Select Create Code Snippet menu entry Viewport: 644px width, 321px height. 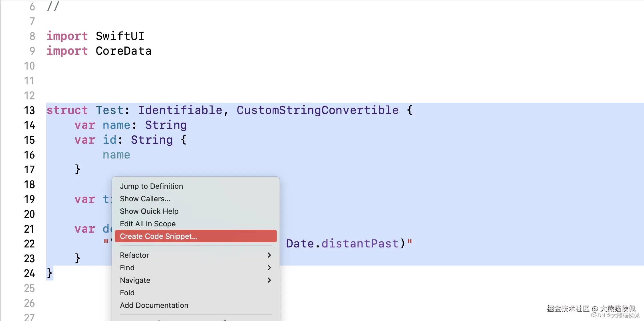coord(159,236)
